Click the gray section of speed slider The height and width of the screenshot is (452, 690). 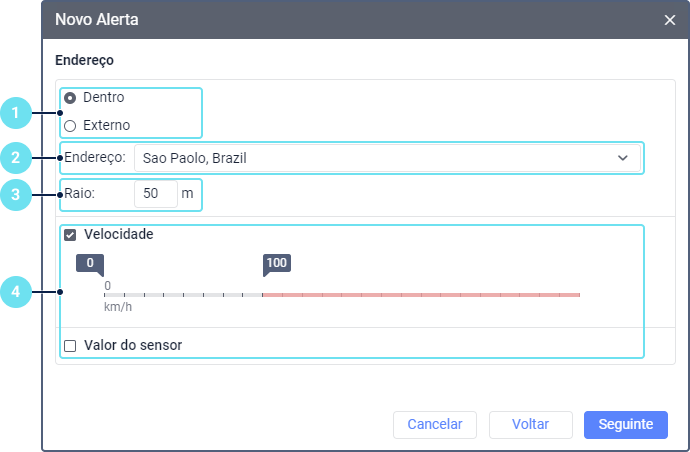pyautogui.click(x=183, y=295)
